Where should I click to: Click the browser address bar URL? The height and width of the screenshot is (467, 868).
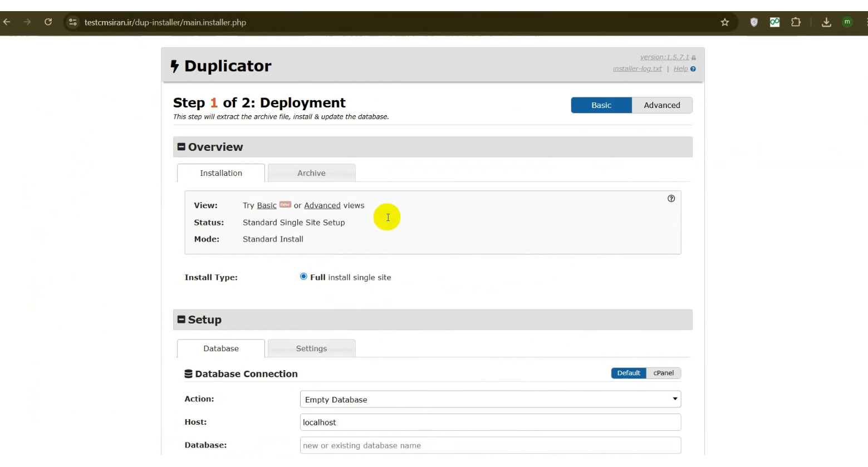165,22
